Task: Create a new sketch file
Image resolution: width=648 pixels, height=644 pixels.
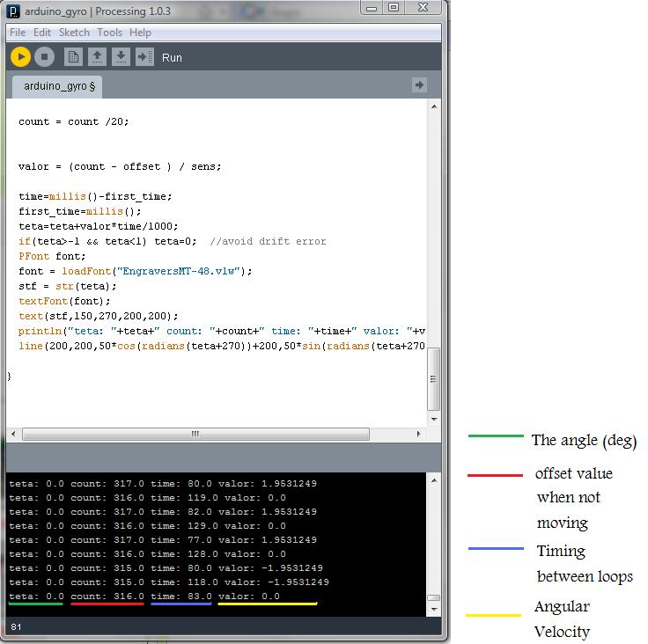Action: point(73,57)
